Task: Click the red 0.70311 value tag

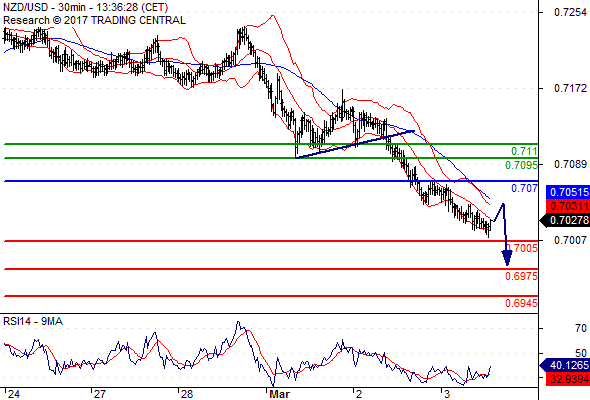Action: (568, 206)
